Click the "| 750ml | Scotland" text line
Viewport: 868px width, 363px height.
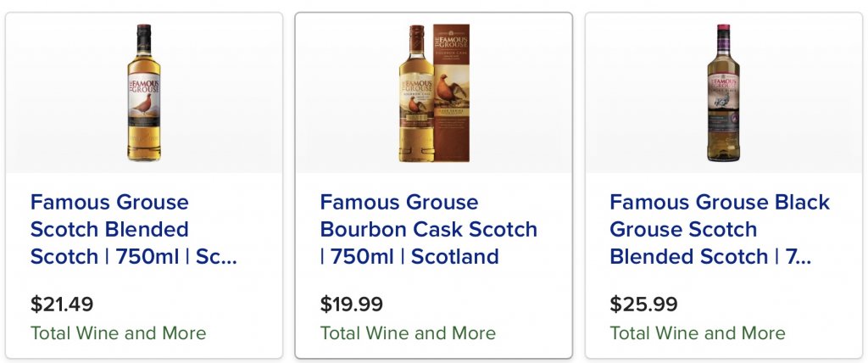409,256
